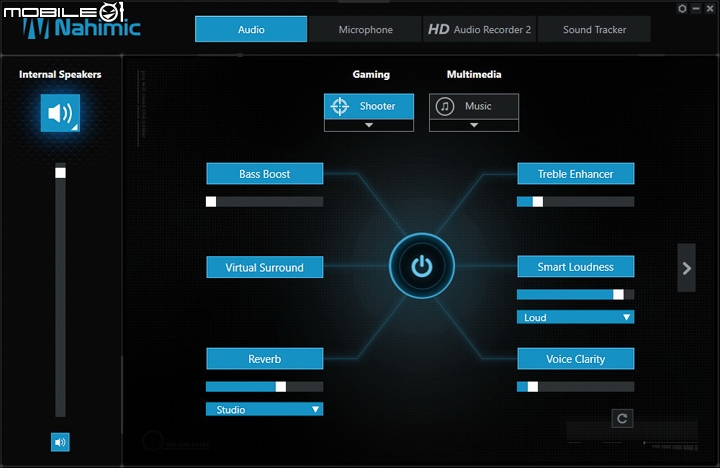Expand the Gaming profile dropdown arrow
This screenshot has height=468, width=720.
[369, 125]
